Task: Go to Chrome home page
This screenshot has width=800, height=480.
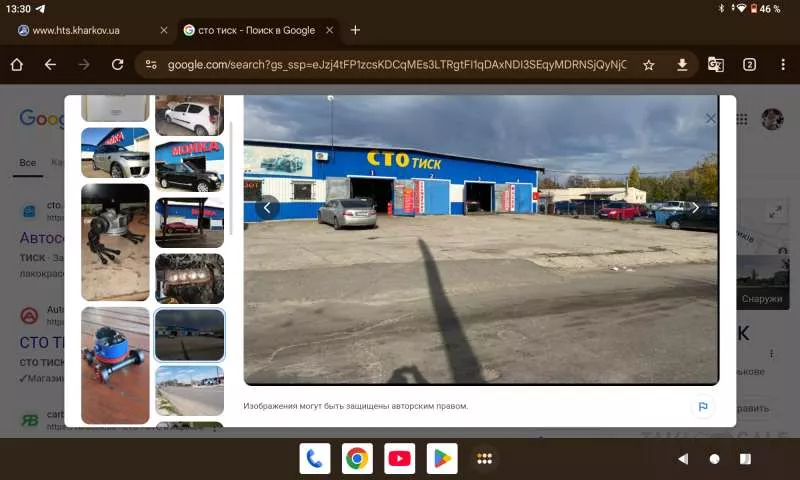Action: point(17,64)
